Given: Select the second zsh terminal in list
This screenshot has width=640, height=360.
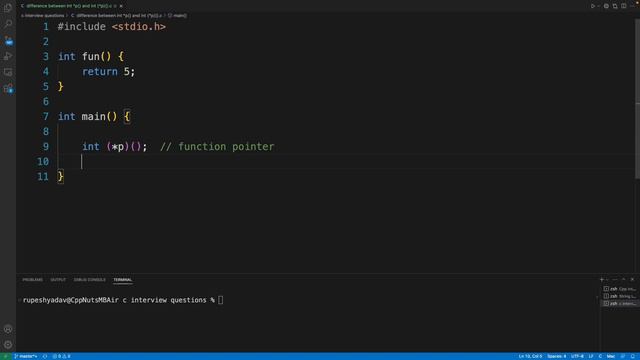Looking at the screenshot, I should coord(619,296).
